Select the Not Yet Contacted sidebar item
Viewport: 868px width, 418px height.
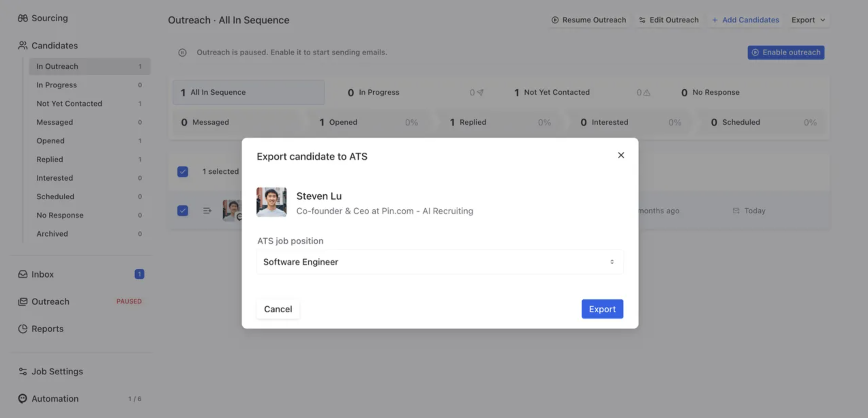click(69, 104)
